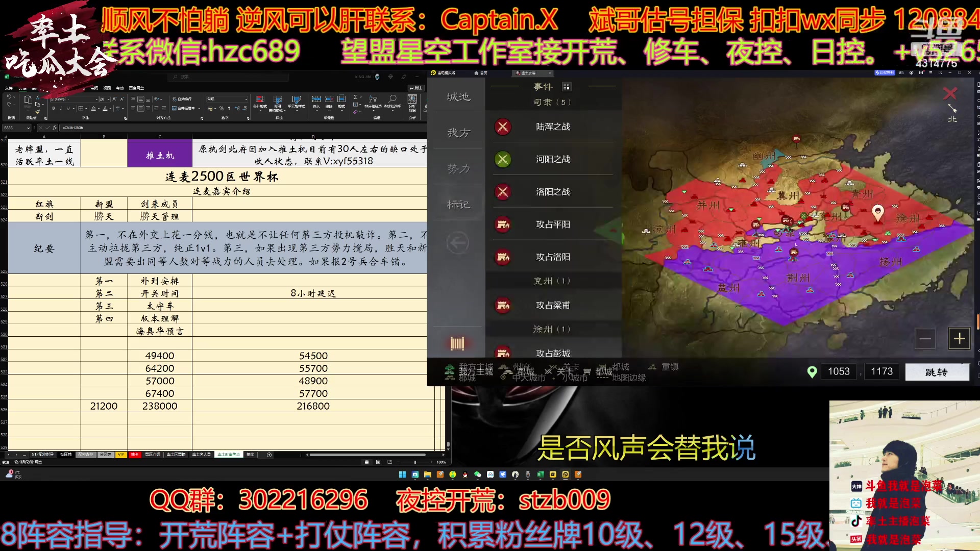Zoom out the map with minus button
The height and width of the screenshot is (551, 980).
925,338
